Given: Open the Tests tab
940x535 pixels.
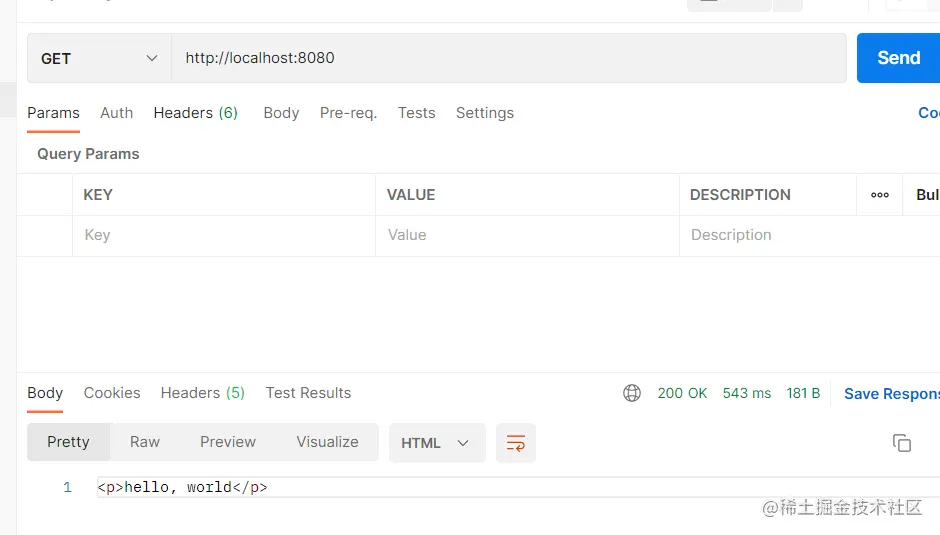Looking at the screenshot, I should (417, 113).
